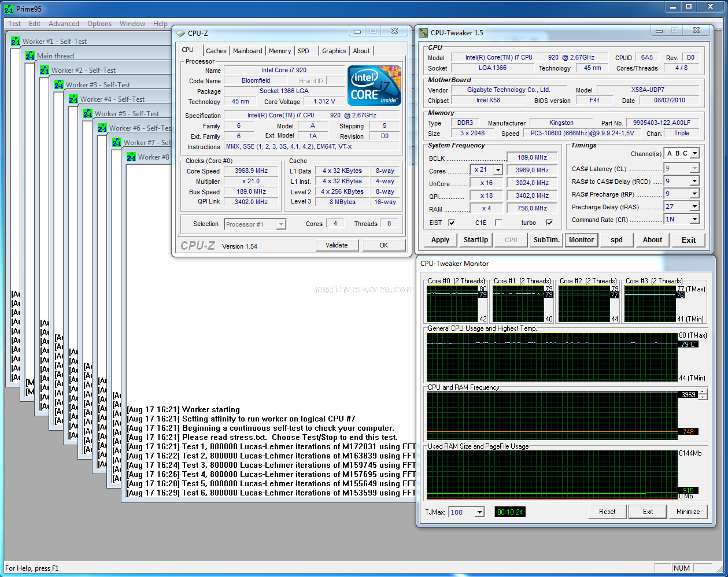Click the Prime95 title bar icon

click(9, 9)
